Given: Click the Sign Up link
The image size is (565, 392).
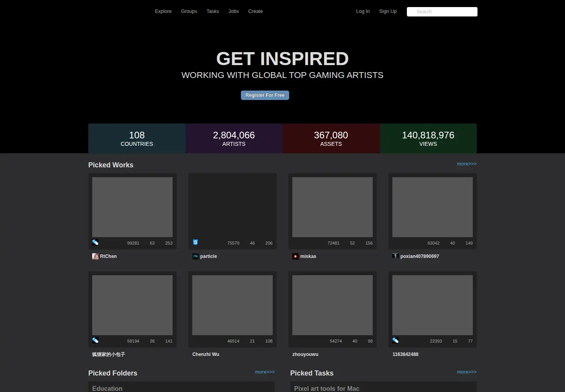Looking at the screenshot, I should coord(388,11).
